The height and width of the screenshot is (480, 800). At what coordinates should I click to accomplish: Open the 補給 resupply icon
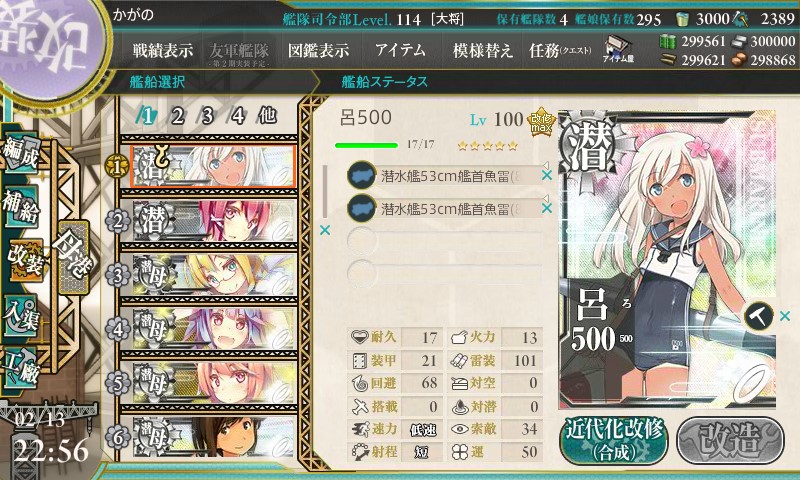click(x=21, y=205)
